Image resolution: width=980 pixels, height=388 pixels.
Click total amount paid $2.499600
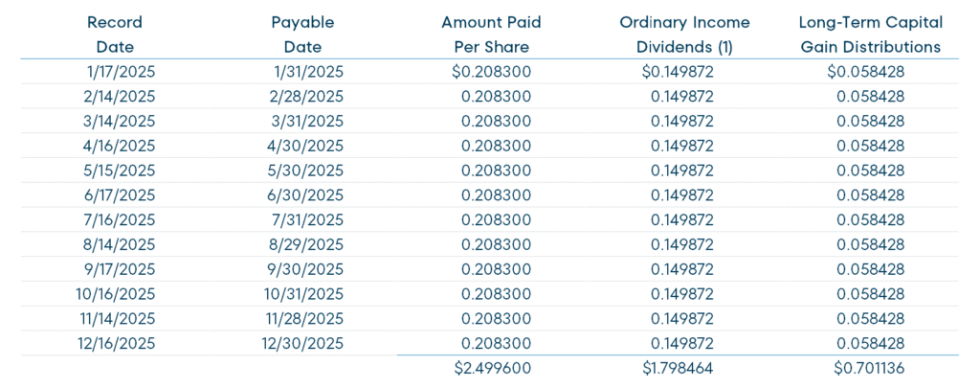492,369
